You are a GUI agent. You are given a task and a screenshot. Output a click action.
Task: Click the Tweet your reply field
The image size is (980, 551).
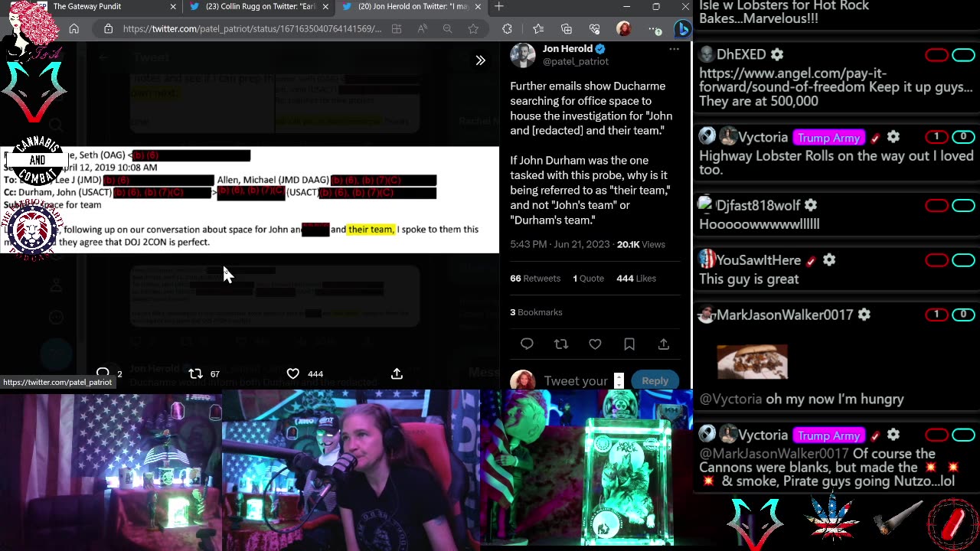[576, 381]
